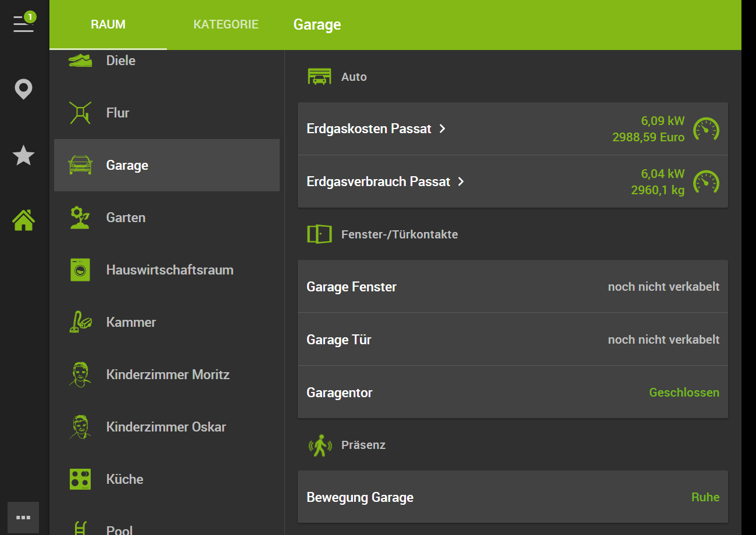756x535 pixels.
Task: Click the green home icon in sidebar
Action: click(x=23, y=220)
